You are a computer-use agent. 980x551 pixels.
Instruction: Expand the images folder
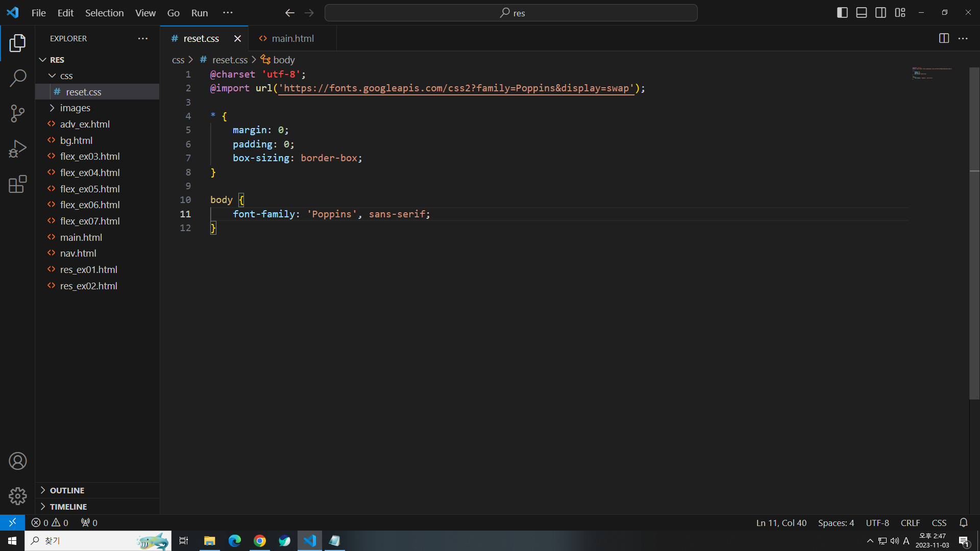tap(75, 108)
